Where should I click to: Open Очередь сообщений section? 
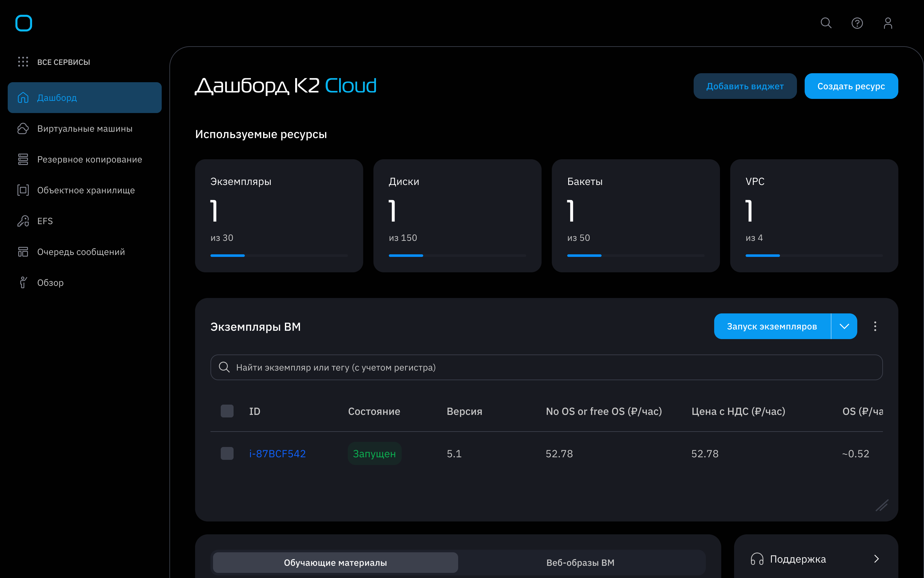pos(84,252)
